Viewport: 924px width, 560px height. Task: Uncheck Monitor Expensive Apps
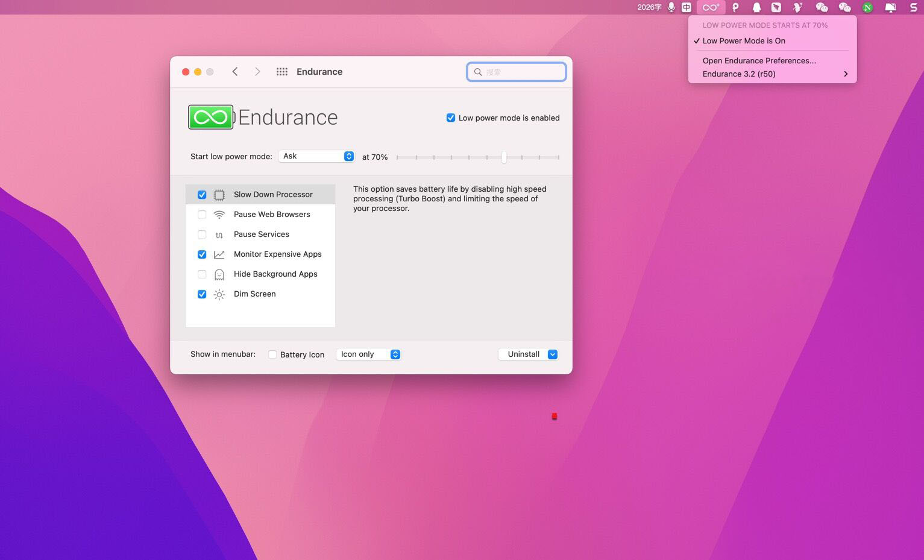coord(202,254)
